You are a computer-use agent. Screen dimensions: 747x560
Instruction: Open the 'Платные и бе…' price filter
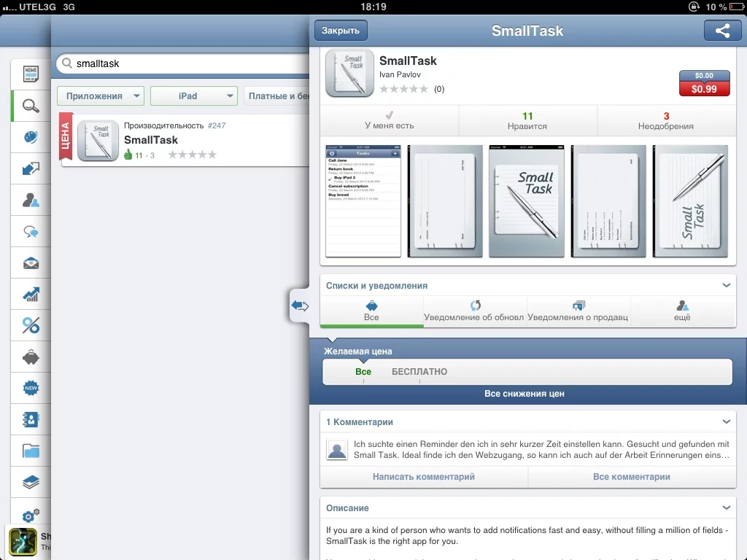(x=276, y=96)
